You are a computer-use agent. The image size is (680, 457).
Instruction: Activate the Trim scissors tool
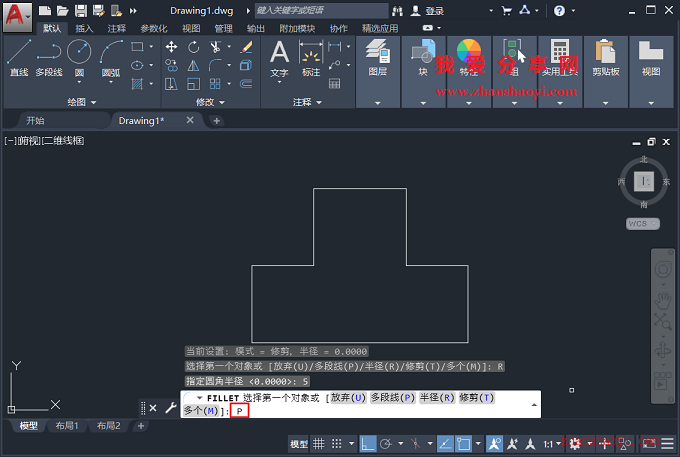click(215, 46)
